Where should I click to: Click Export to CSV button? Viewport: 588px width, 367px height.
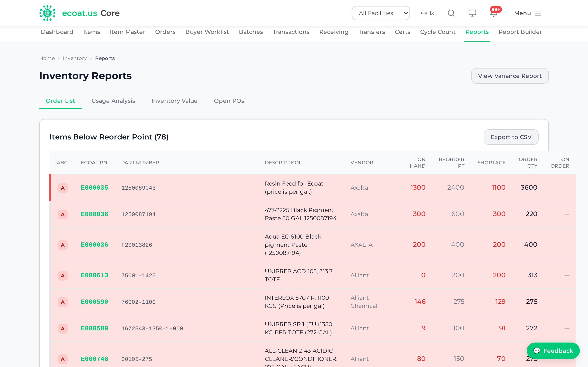coord(511,137)
